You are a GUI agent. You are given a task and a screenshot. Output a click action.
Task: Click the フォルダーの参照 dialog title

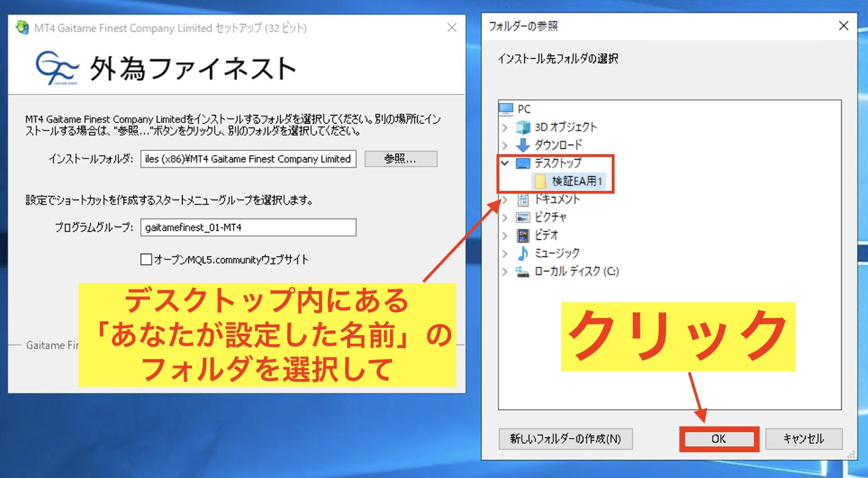[523, 26]
